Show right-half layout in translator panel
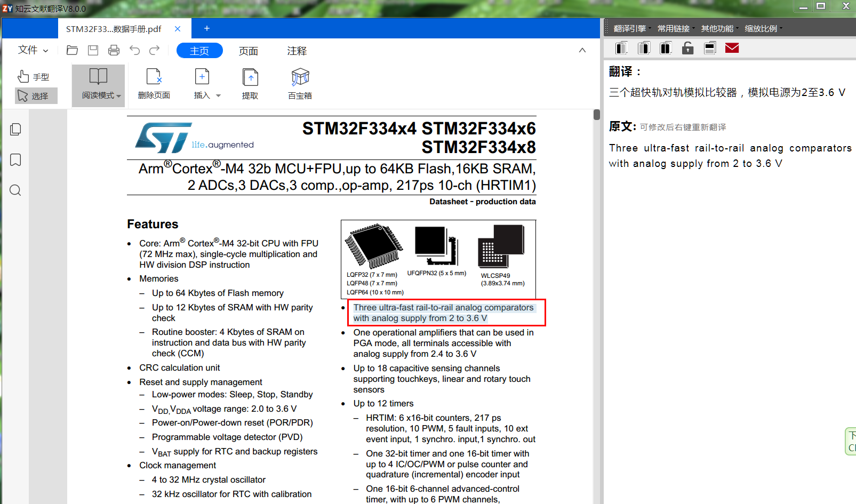856x504 pixels. point(643,49)
